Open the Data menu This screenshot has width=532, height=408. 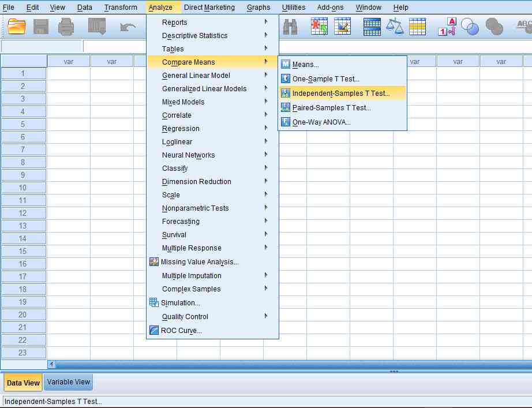tap(84, 7)
